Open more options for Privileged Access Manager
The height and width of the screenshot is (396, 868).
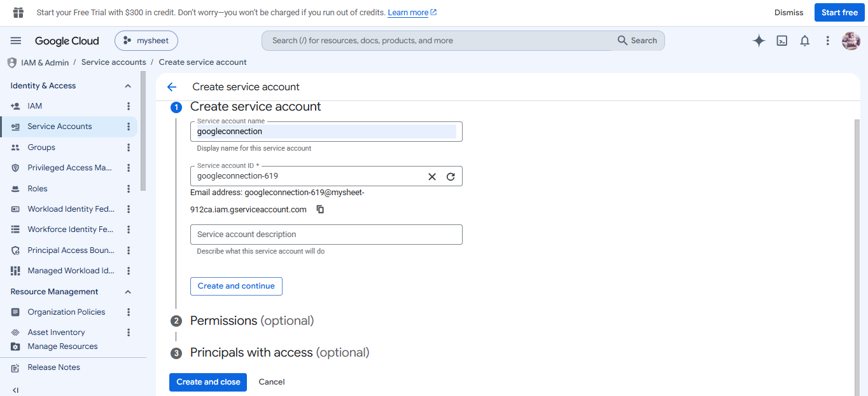129,168
